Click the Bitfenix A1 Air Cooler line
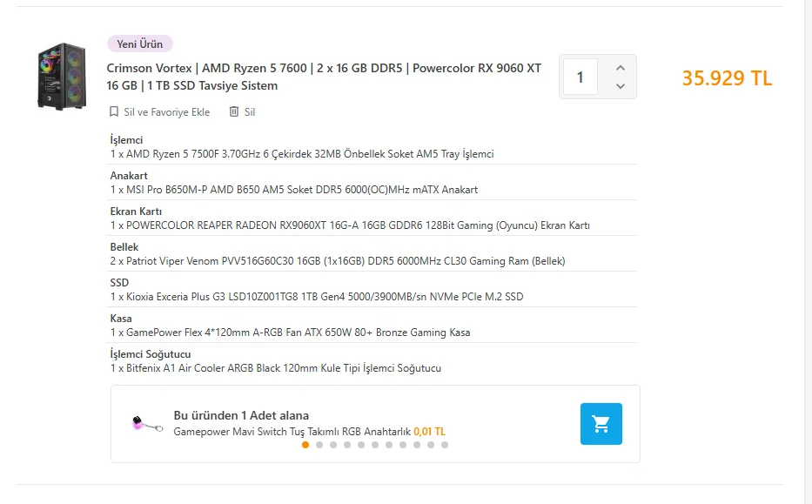Screen dimensions: 812x504 tap(276, 368)
